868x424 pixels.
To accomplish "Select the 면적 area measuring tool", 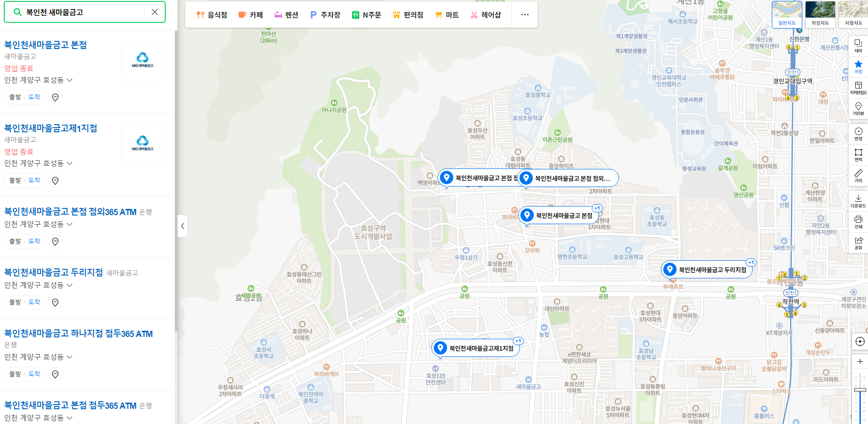I will coord(858,155).
